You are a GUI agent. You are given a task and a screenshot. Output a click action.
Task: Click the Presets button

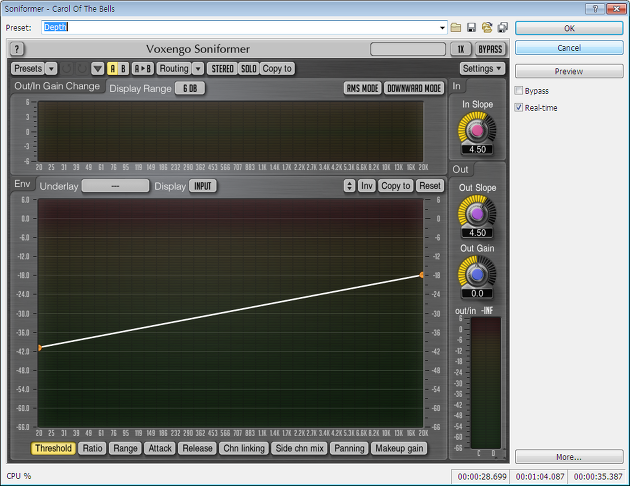[x=28, y=69]
